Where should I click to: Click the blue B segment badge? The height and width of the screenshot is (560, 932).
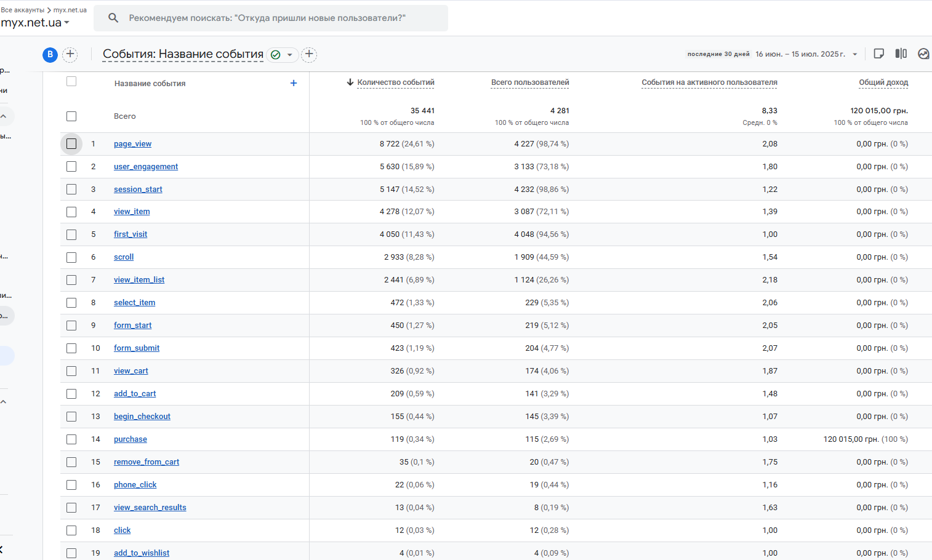click(x=50, y=55)
